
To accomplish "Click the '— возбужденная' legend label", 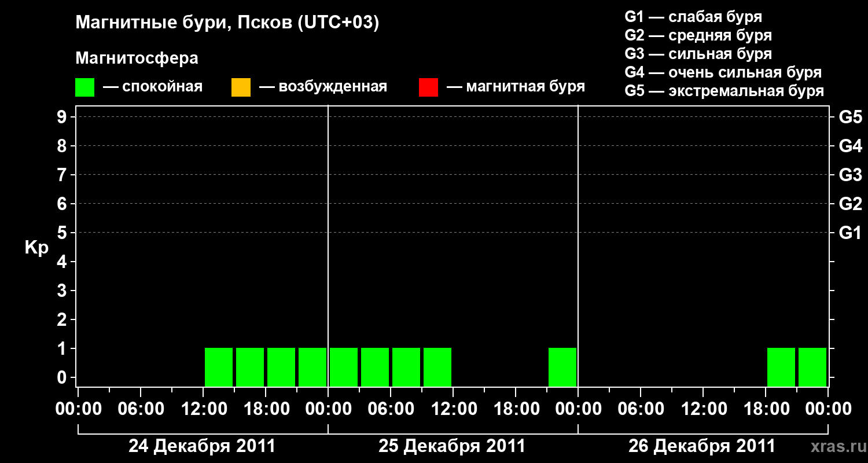I will click(x=323, y=87).
